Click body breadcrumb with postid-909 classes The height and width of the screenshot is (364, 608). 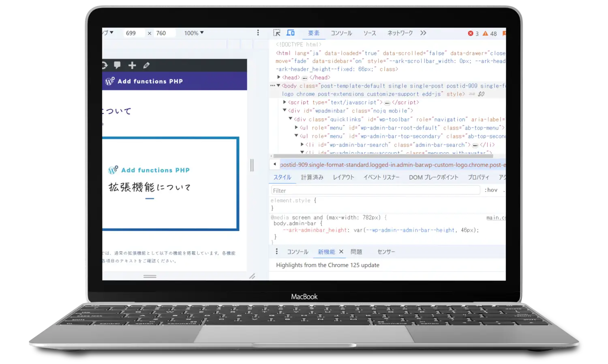pyautogui.click(x=393, y=165)
